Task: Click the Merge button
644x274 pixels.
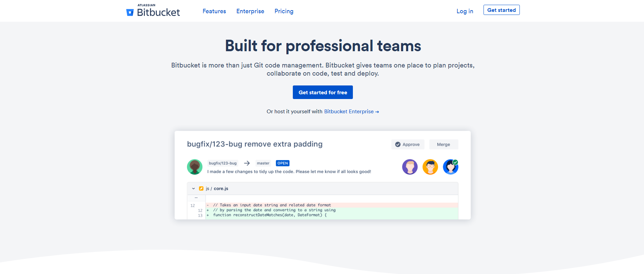Action: point(443,144)
